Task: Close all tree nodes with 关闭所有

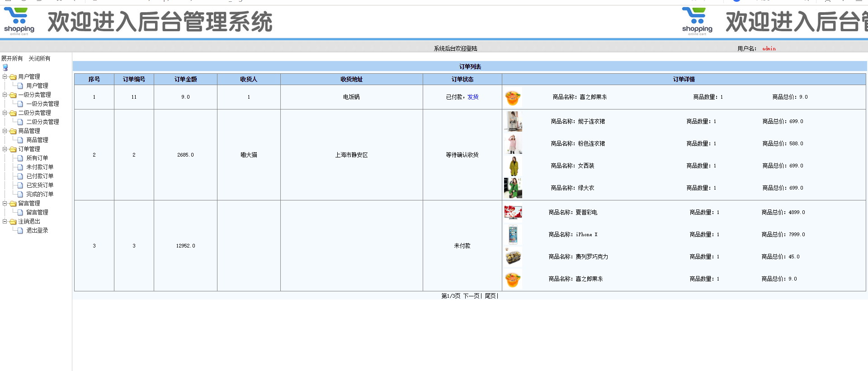Action: pos(39,58)
